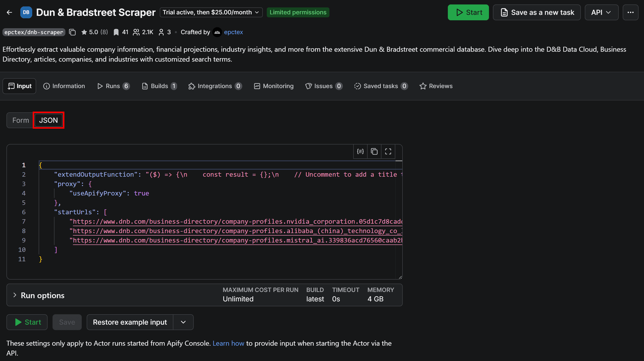
Task: Open the Runs tab
Action: 113,86
